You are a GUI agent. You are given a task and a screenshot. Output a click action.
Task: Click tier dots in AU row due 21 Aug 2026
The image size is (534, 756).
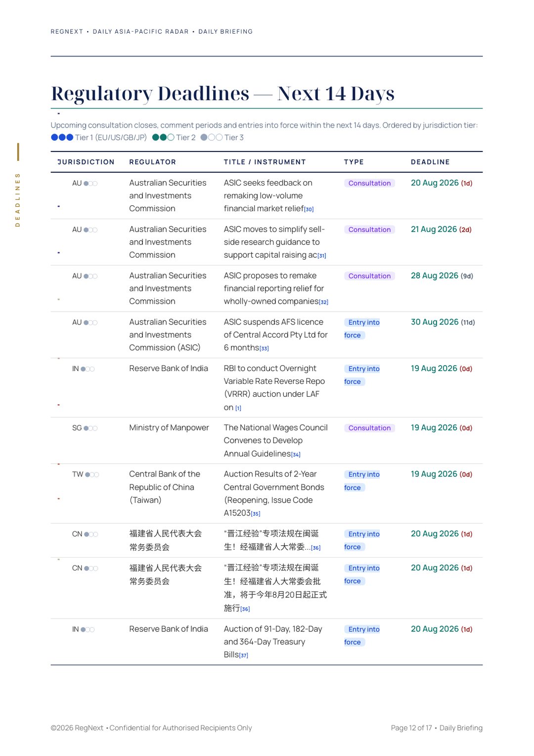coord(90,230)
